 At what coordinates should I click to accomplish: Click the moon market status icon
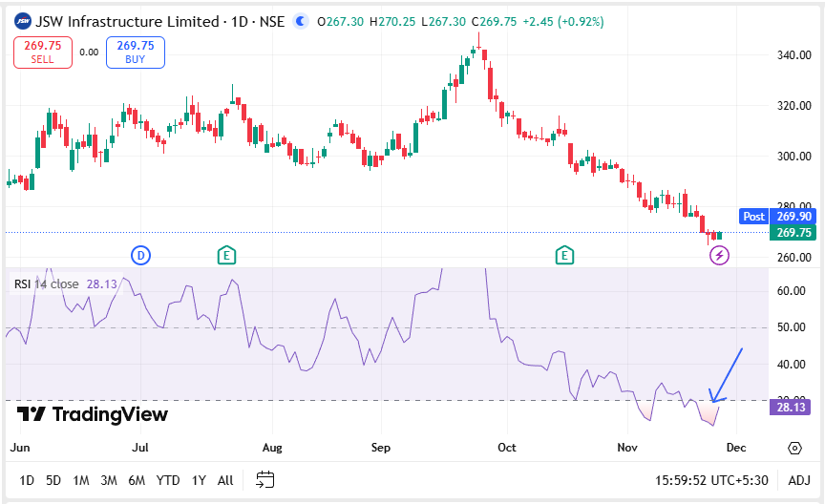pyautogui.click(x=302, y=20)
